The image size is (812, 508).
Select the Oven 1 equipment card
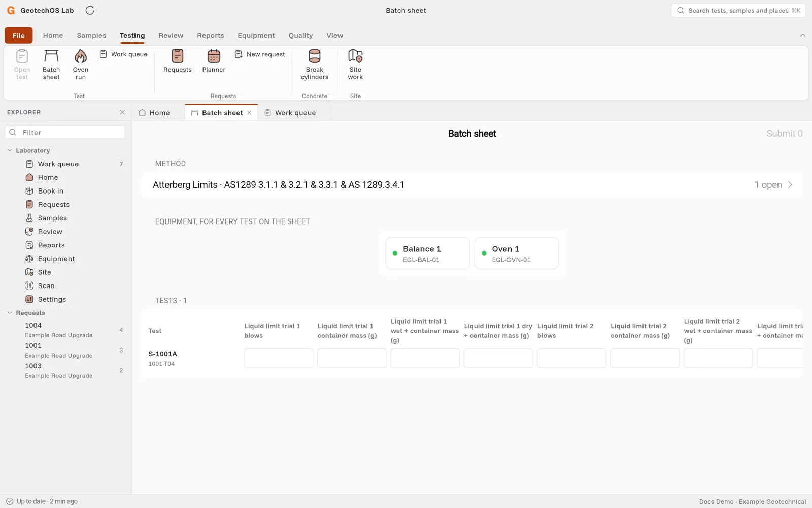[517, 253]
